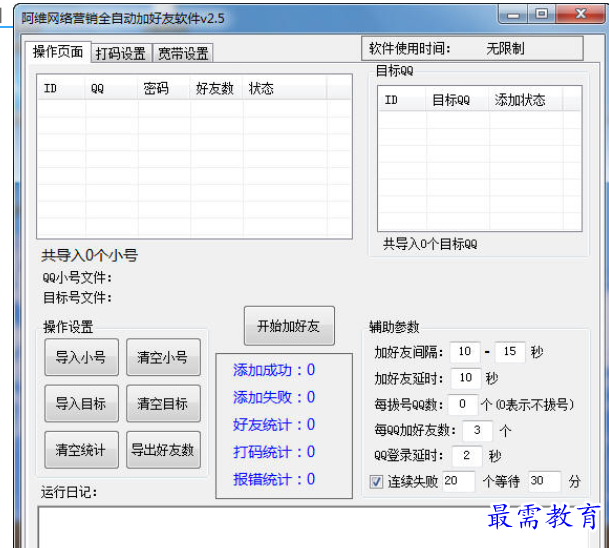This screenshot has height=548, width=609.
Task: Maximize the 阿维网络营销 window
Action: point(542,15)
